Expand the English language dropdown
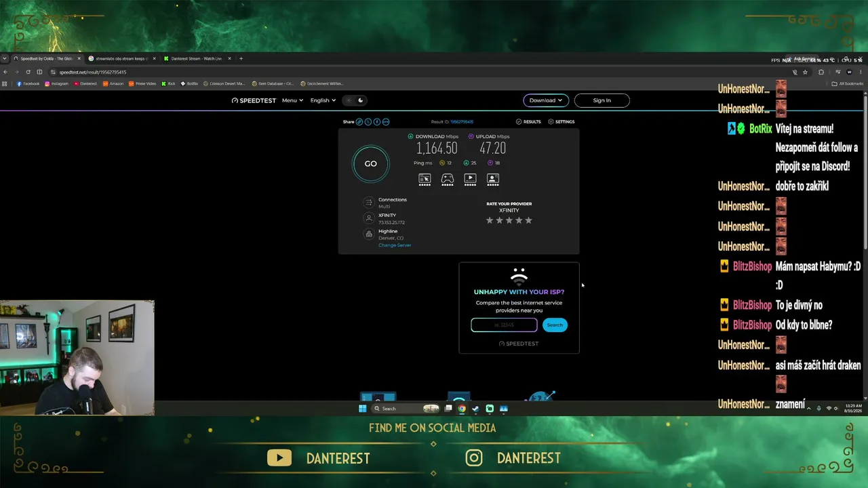 pos(323,100)
